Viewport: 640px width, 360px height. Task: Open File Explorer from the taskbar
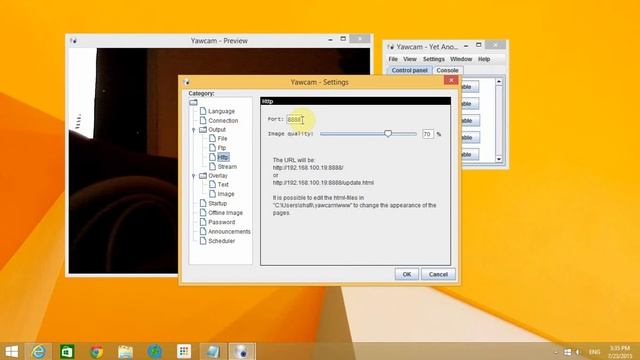[126, 351]
